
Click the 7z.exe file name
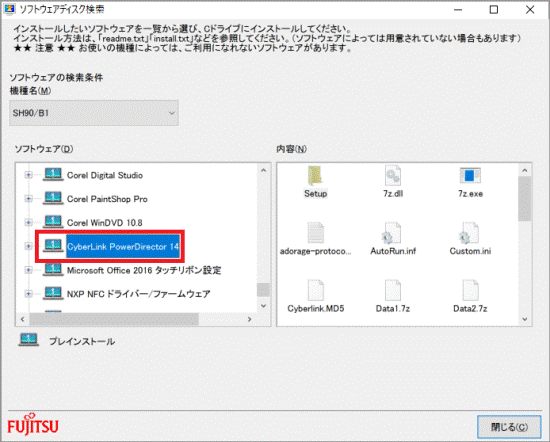pos(470,194)
